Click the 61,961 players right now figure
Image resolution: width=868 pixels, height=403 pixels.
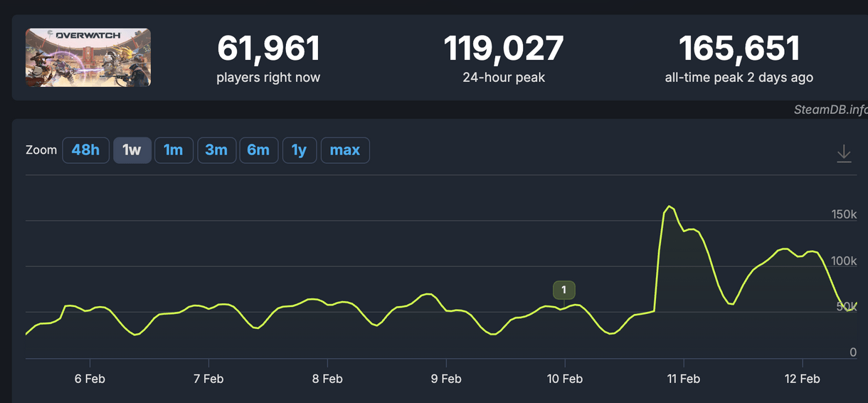point(268,49)
